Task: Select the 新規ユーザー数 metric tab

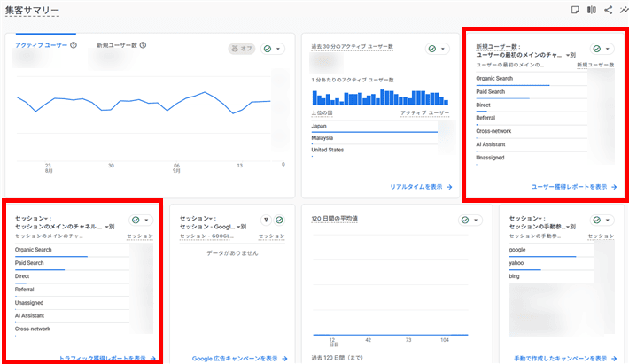Action: point(117,45)
